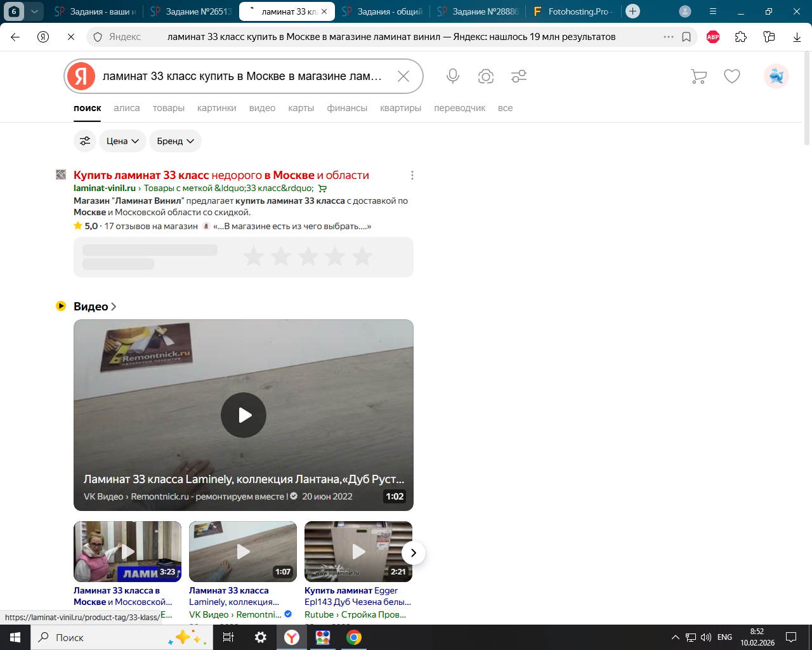This screenshot has height=650, width=812.
Task: Expand the Цена filter dropdown
Action: pos(122,141)
